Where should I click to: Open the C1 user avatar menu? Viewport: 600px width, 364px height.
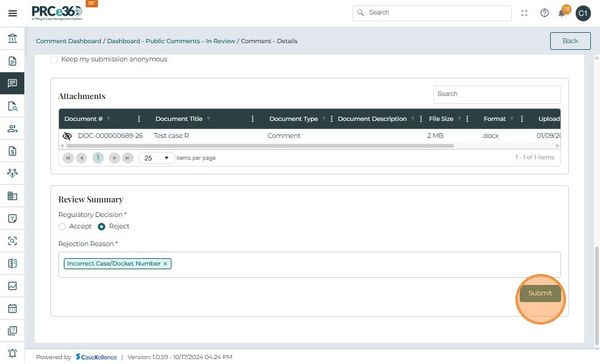point(583,13)
